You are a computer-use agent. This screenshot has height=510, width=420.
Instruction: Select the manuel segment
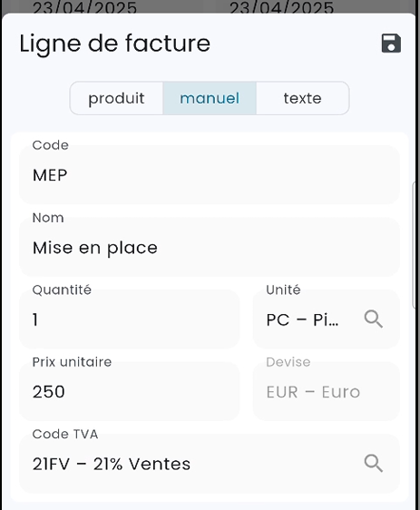point(210,98)
